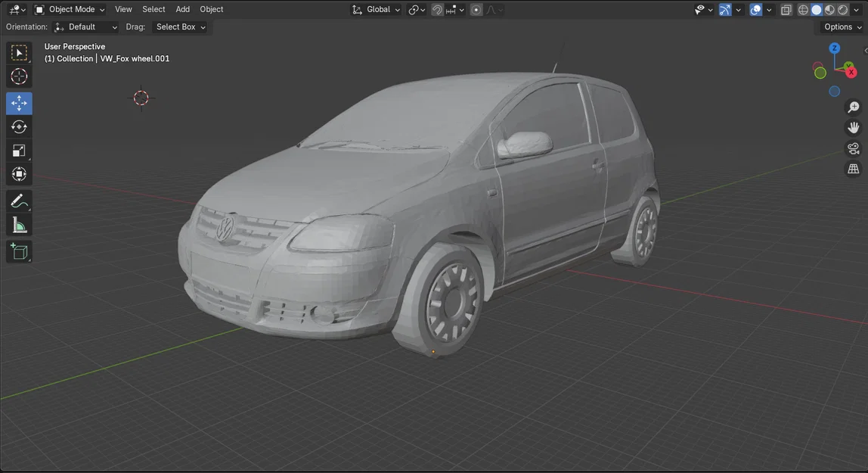Open the Select Box drag dropdown
The width and height of the screenshot is (868, 473).
(x=179, y=26)
